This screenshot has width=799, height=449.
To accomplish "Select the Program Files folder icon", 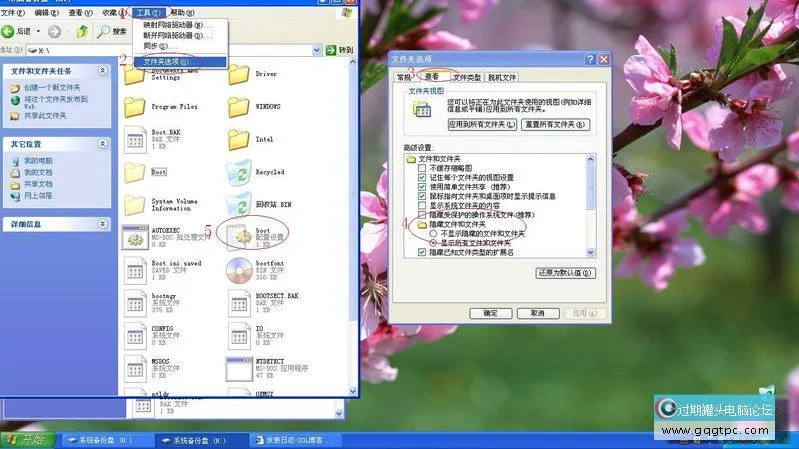I will point(135,107).
